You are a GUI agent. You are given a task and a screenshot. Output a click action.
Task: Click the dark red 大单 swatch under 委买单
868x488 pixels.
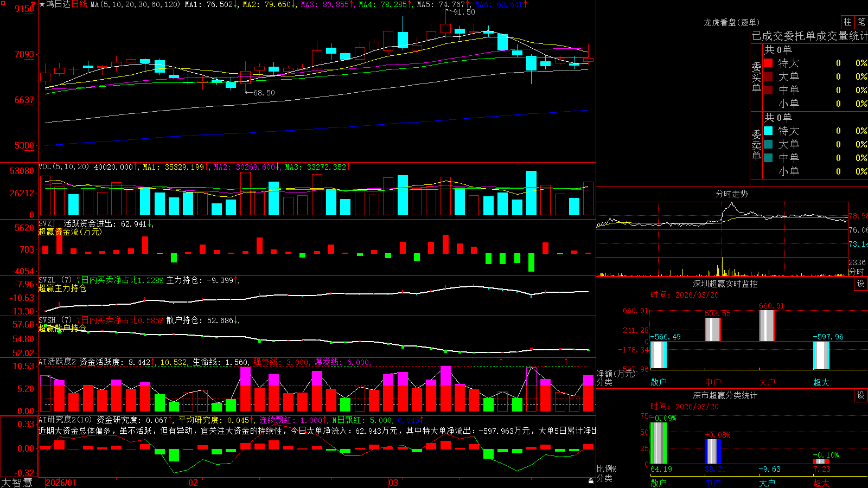point(768,76)
